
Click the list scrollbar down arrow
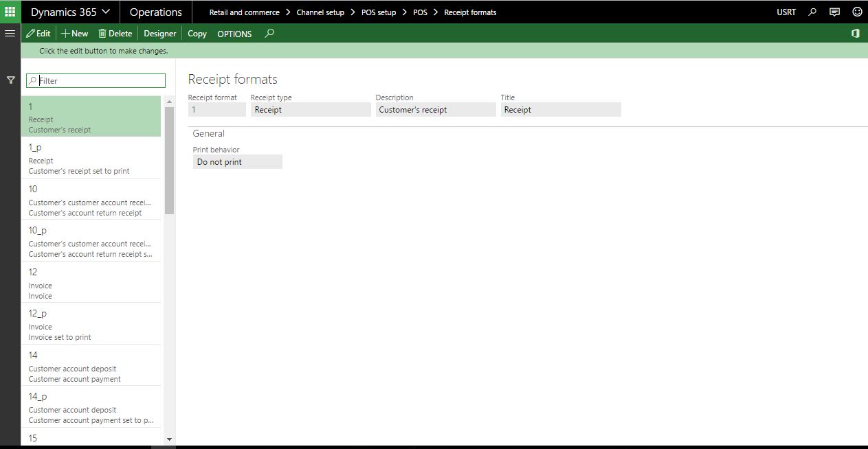(169, 439)
